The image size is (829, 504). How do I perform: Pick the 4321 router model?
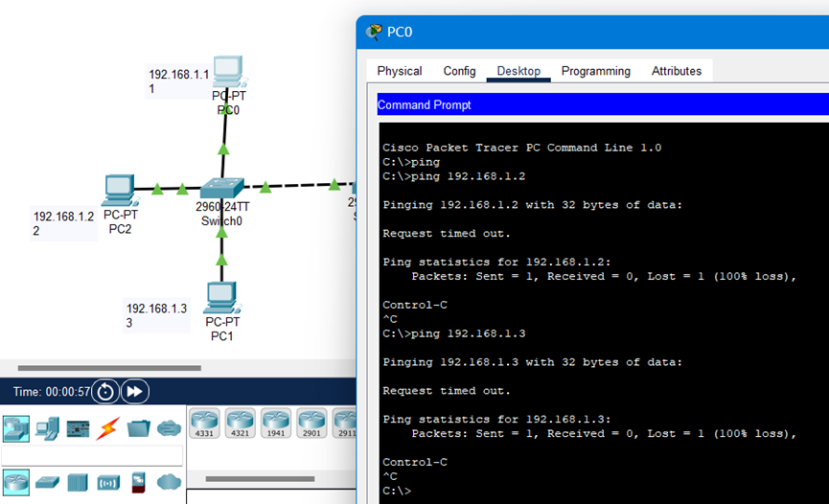240,424
